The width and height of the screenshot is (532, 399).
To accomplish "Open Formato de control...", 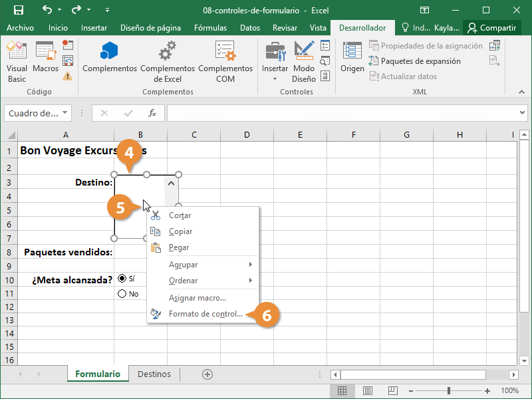I will coord(203,314).
